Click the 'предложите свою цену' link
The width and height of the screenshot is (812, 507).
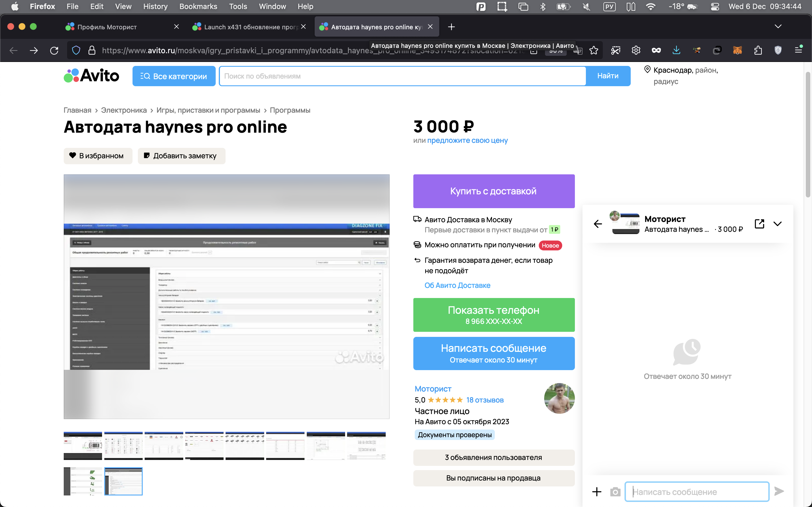pyautogui.click(x=467, y=141)
